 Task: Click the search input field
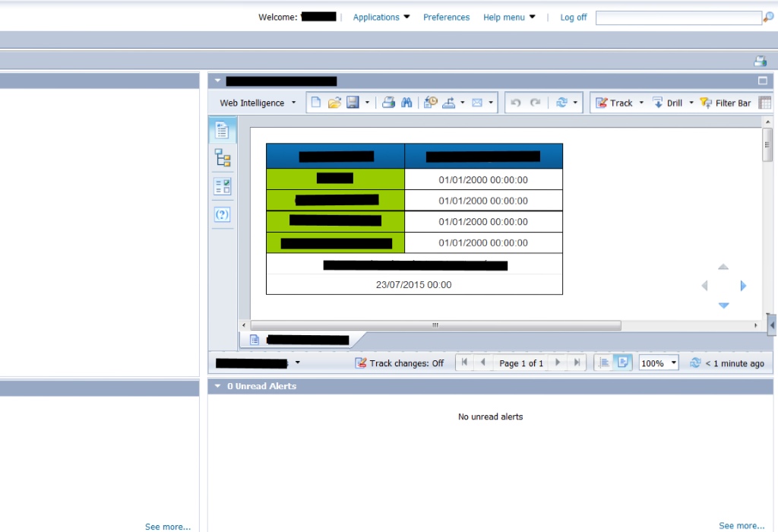point(678,17)
